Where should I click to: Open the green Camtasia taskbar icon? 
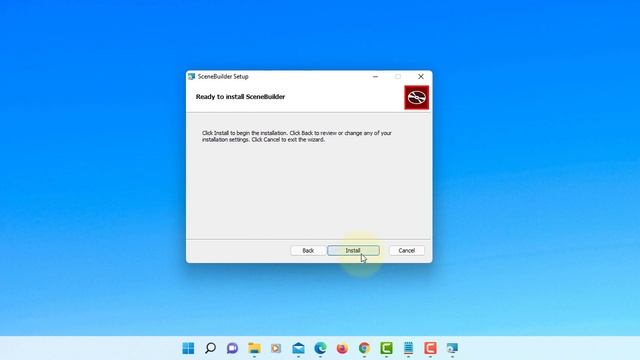point(387,348)
